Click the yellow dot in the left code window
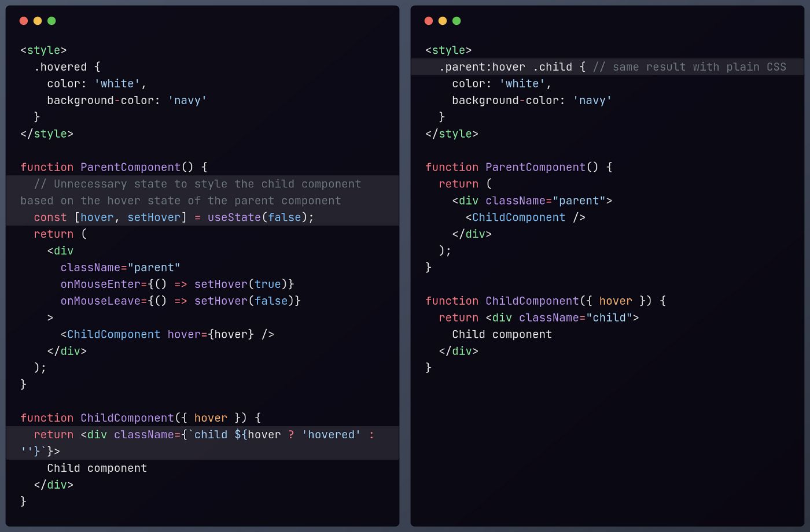 pyautogui.click(x=38, y=21)
